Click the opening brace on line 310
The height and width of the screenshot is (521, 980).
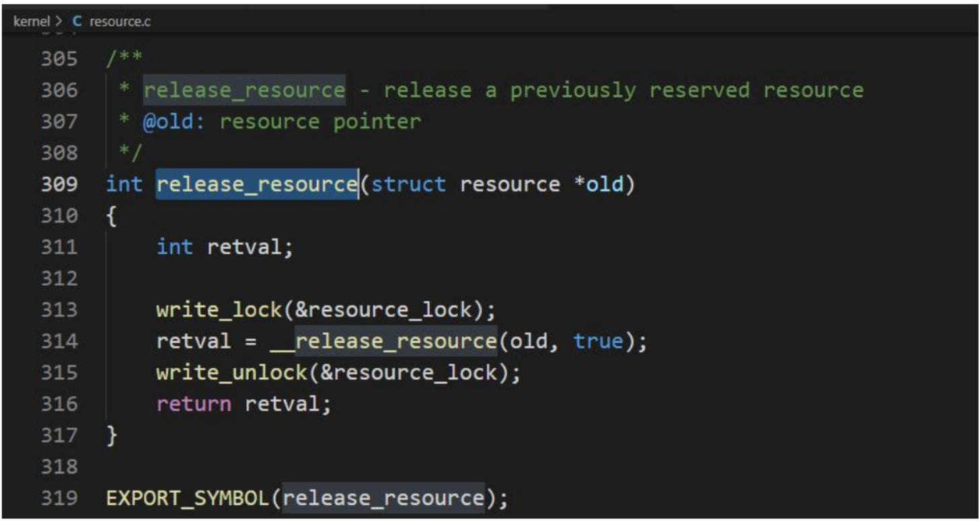(x=112, y=216)
